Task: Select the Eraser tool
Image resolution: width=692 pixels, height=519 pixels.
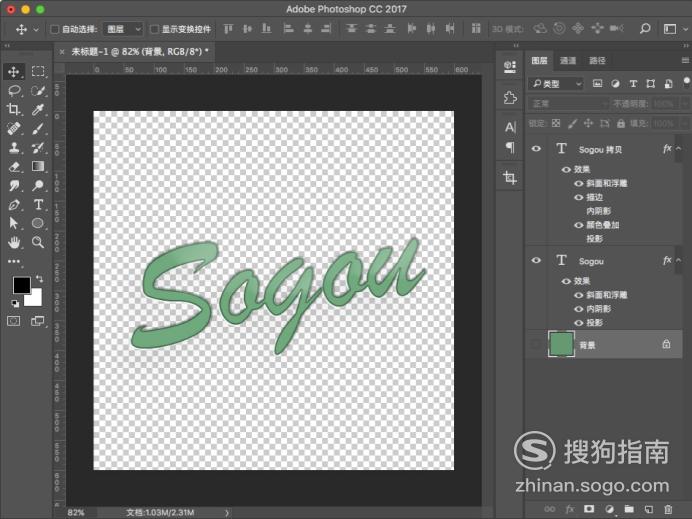Action: tap(14, 166)
